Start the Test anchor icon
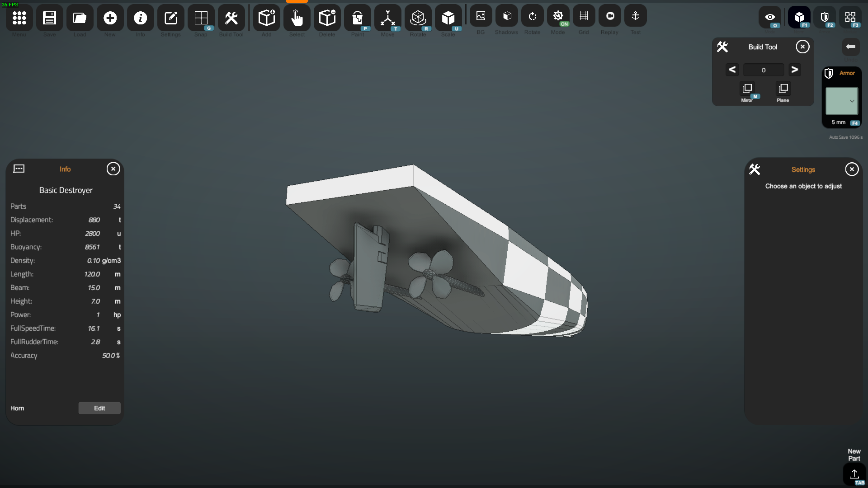868x488 pixels. pyautogui.click(x=635, y=16)
